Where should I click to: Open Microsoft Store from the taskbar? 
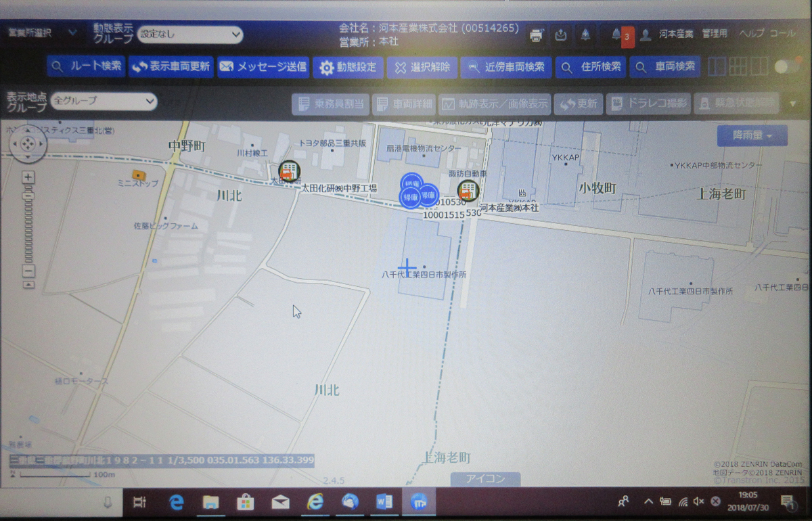tap(245, 502)
